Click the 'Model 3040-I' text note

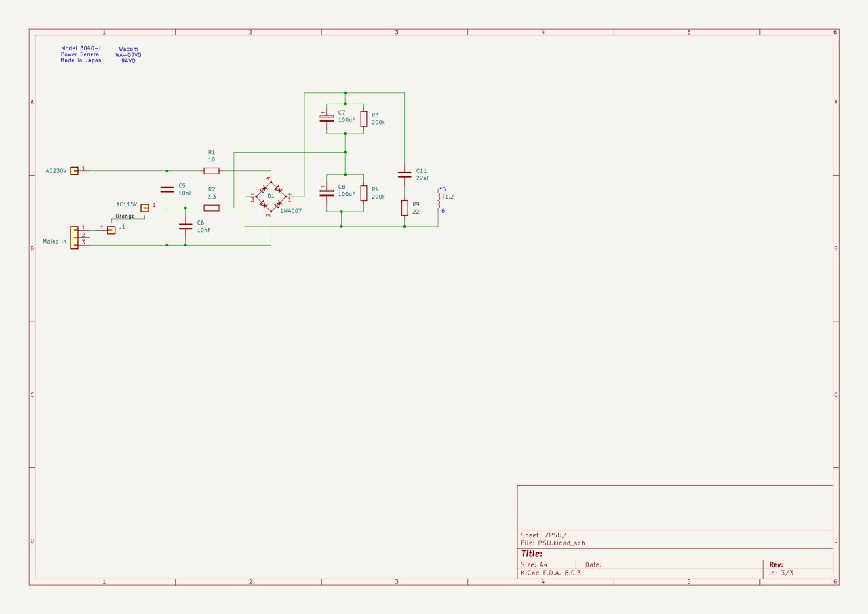(x=81, y=48)
